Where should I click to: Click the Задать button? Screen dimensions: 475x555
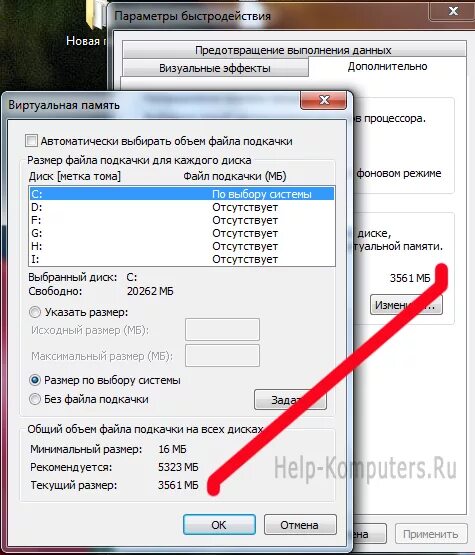(290, 400)
